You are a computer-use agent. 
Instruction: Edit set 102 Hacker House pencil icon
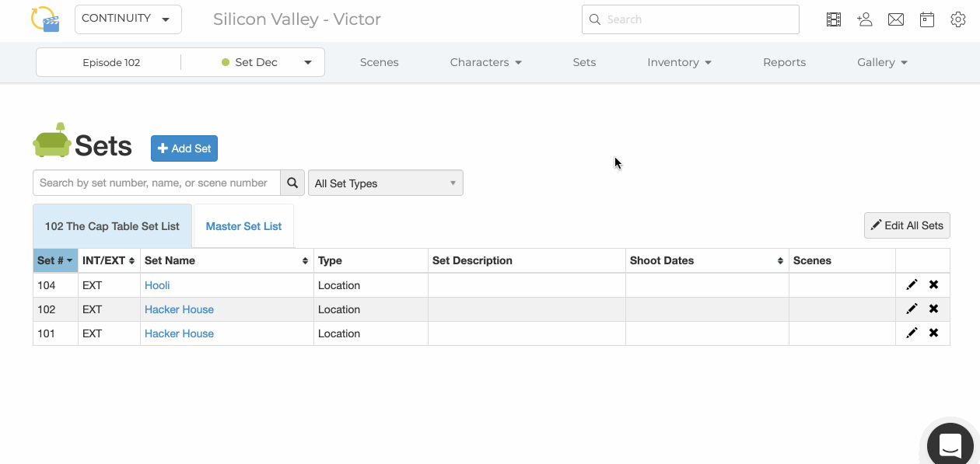tap(912, 309)
